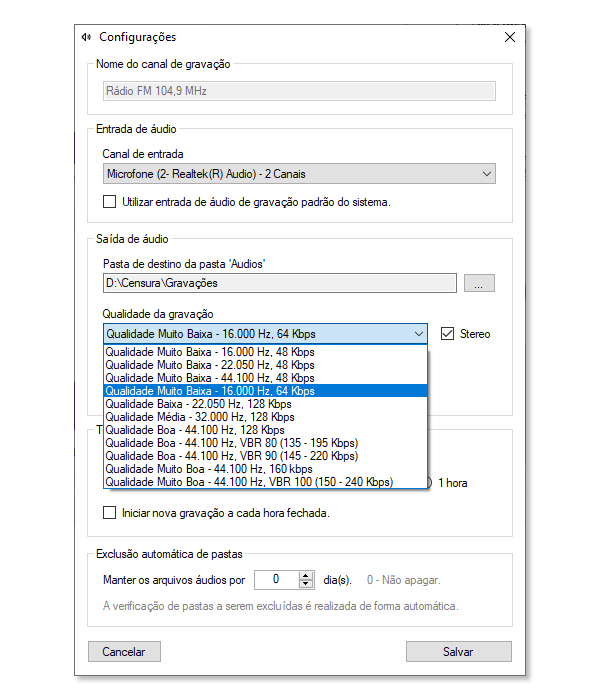Click the speaker icon in title bar
Viewport: 600px width, 700px height.
(x=86, y=37)
